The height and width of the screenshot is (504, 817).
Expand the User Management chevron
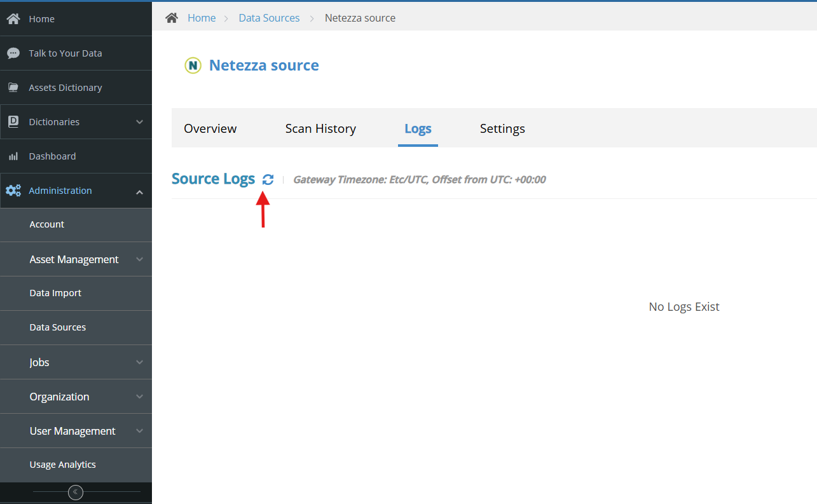click(140, 431)
